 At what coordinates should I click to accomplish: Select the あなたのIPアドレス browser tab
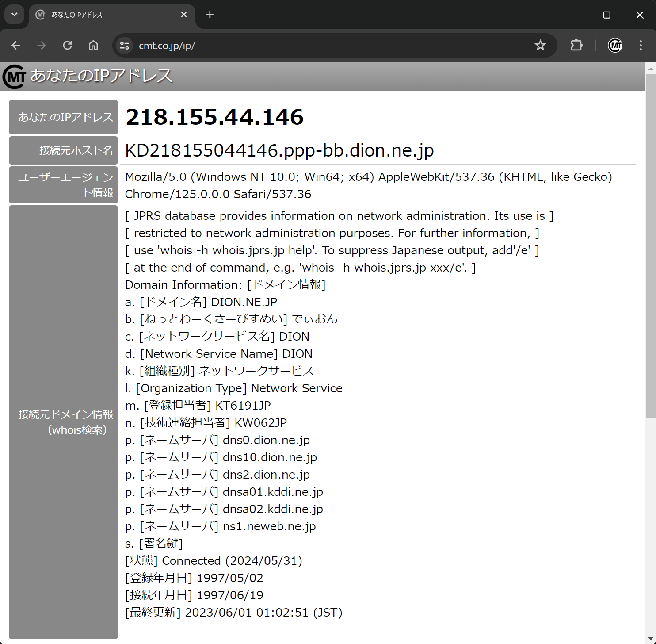click(112, 15)
